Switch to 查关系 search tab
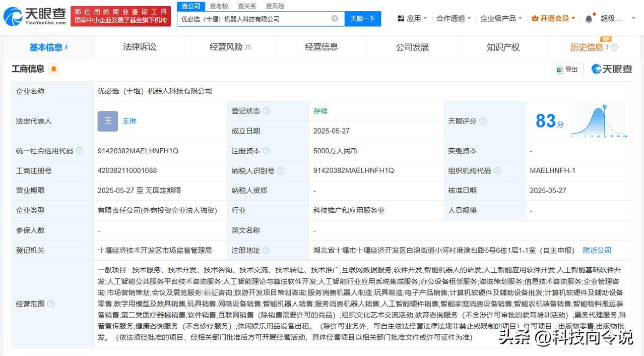The width and height of the screenshot is (644, 356). (247, 6)
